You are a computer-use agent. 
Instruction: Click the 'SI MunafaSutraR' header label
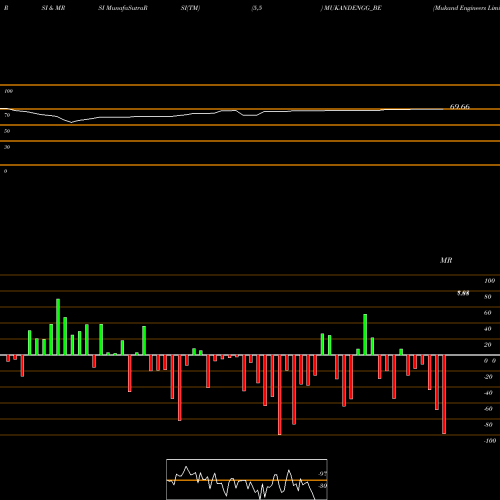(x=123, y=8)
